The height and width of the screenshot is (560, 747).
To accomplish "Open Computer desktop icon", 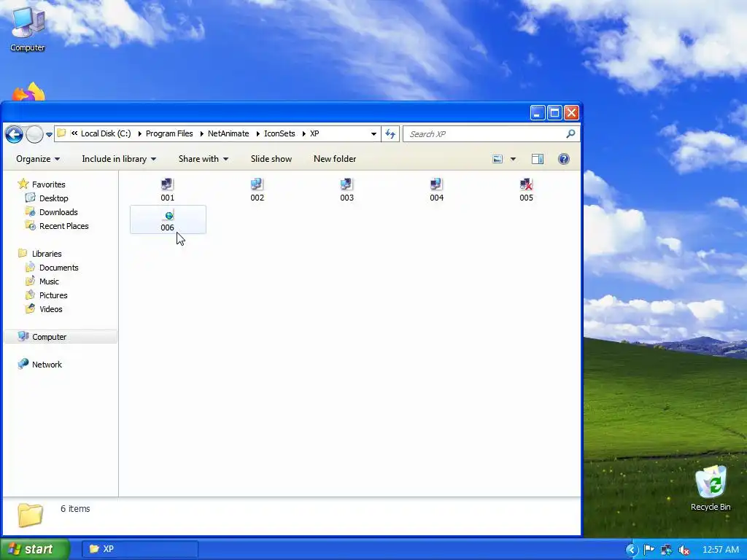I will click(x=28, y=29).
